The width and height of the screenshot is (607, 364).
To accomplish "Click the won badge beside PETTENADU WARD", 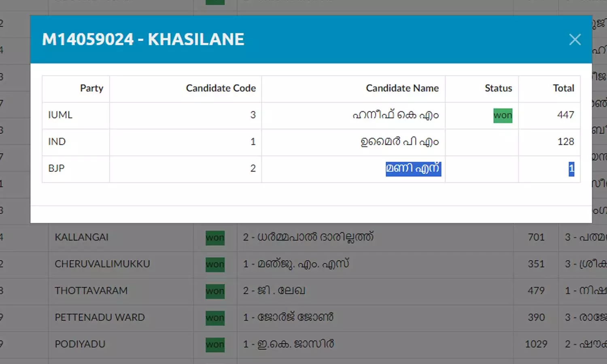I will (x=215, y=317).
